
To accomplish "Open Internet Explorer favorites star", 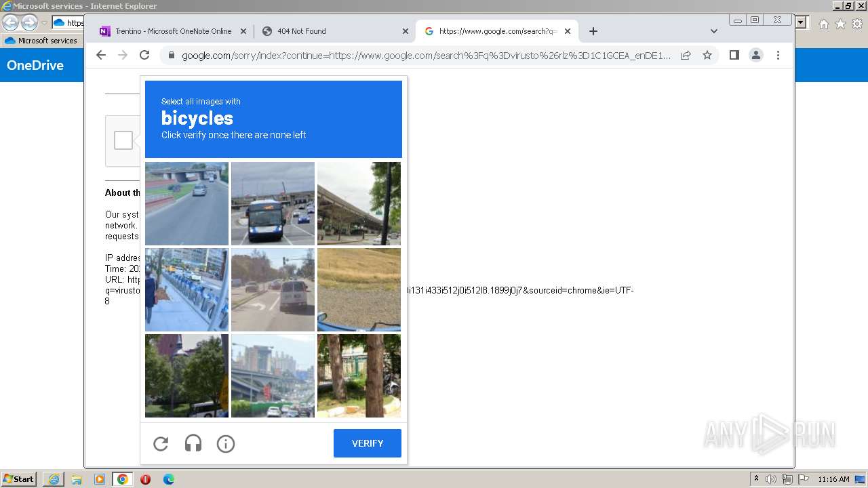I will [x=840, y=24].
